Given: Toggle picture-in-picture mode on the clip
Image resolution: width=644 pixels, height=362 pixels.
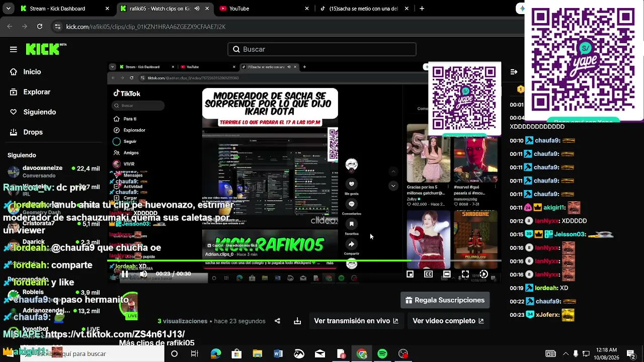Looking at the screenshot, I should pyautogui.click(x=410, y=274).
